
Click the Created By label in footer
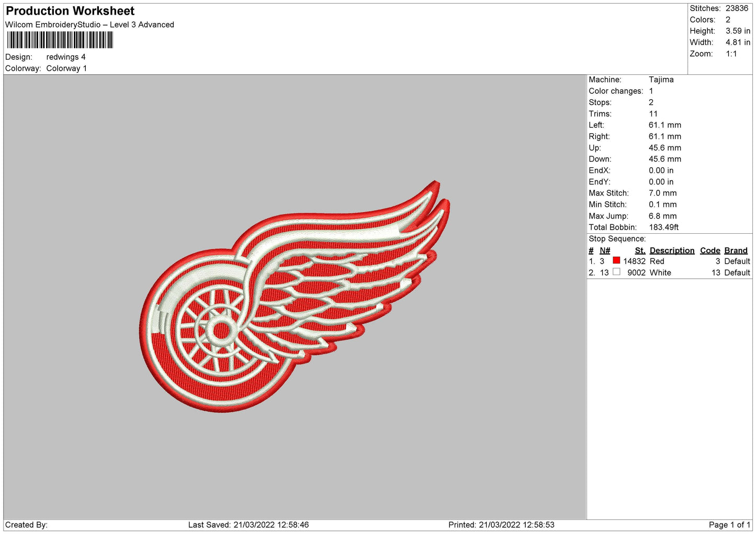[26, 525]
